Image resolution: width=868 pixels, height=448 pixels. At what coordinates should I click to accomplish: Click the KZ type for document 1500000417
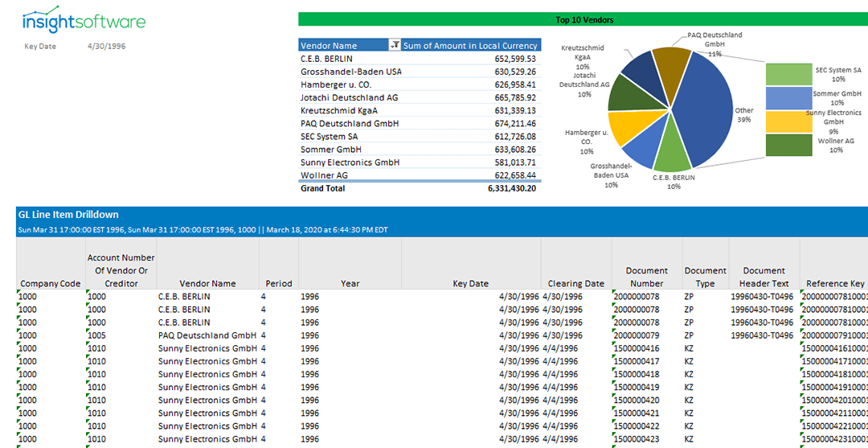click(690, 362)
